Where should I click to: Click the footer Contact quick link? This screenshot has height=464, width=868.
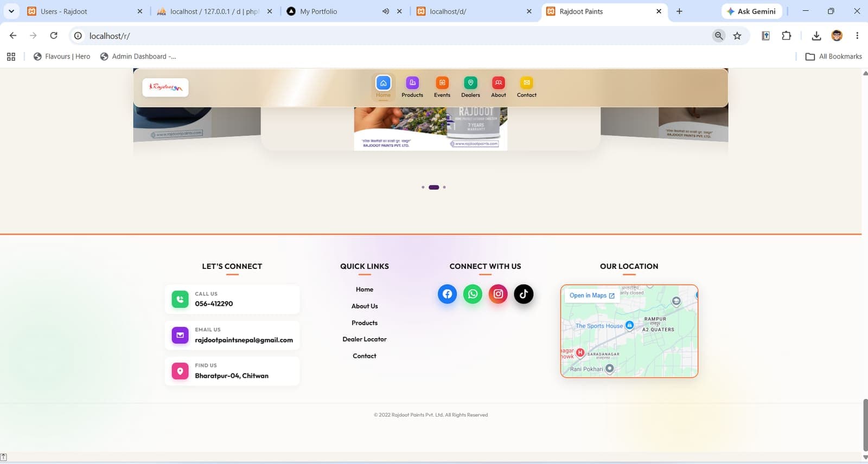pos(365,356)
